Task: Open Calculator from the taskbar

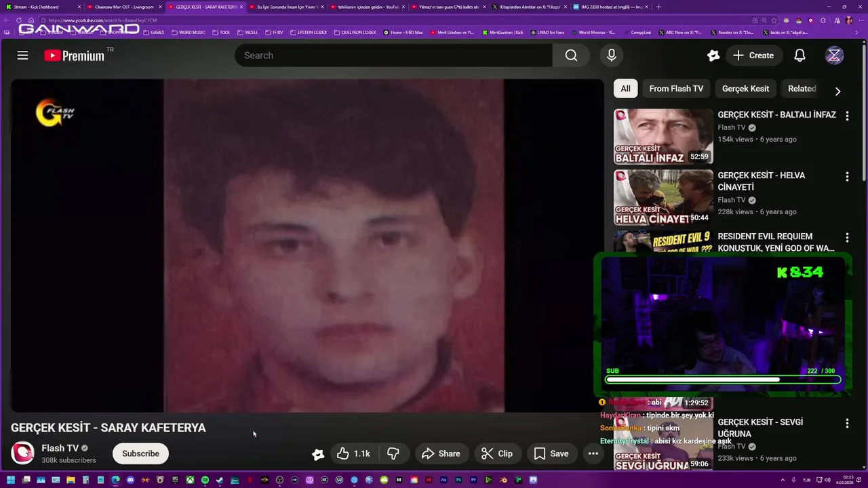Action: (x=85, y=480)
